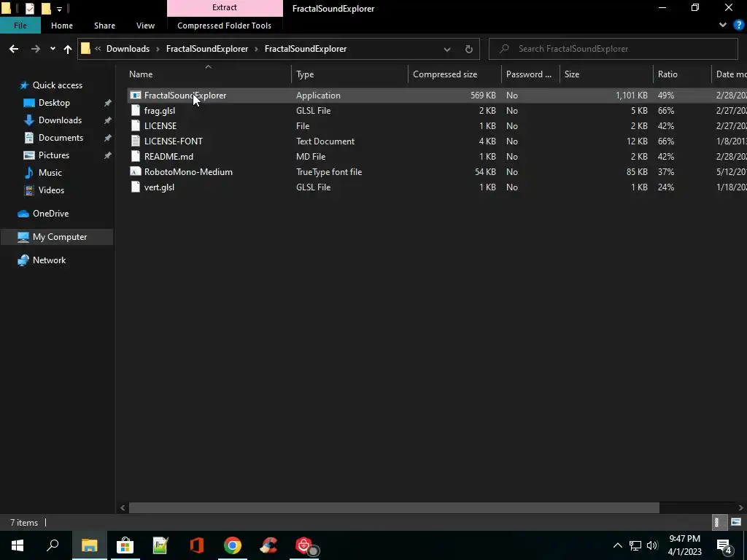This screenshot has width=747, height=560.
Task: Expand the recent locations dropdown arrow
Action: click(x=53, y=49)
